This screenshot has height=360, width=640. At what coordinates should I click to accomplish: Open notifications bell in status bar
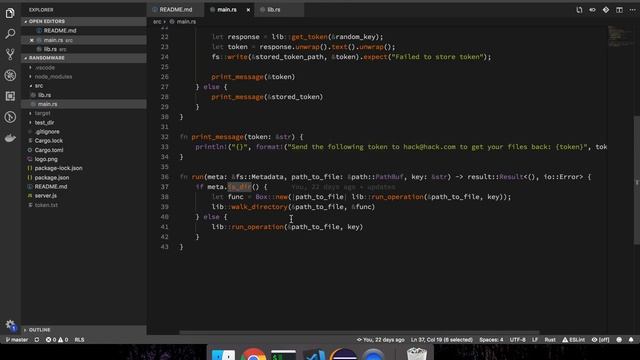point(631,340)
